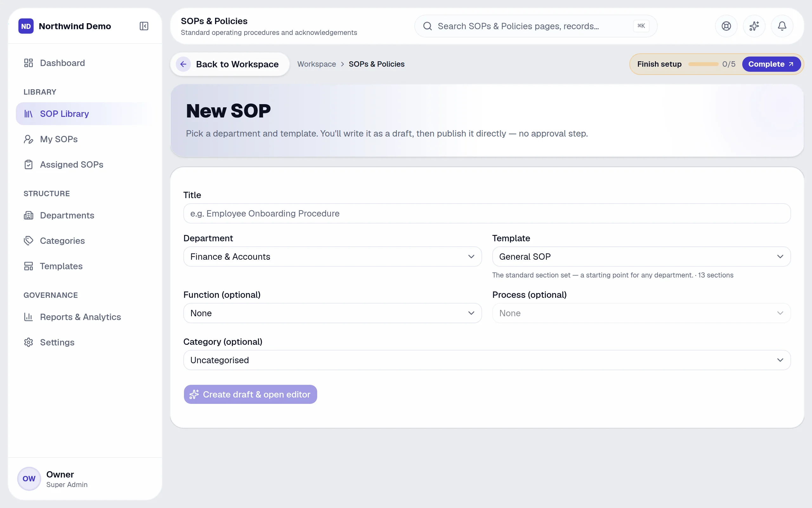The width and height of the screenshot is (812, 508).
Task: Click the Categories tag icon
Action: 29,241
